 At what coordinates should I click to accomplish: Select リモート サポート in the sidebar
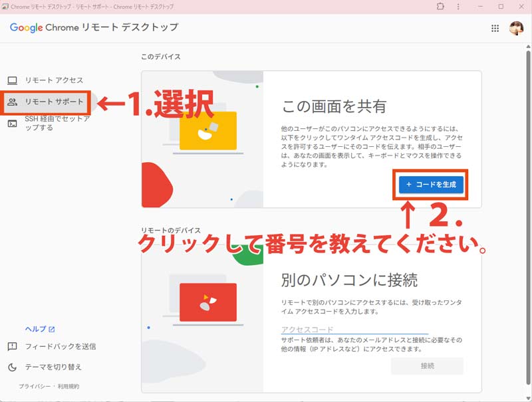[54, 102]
